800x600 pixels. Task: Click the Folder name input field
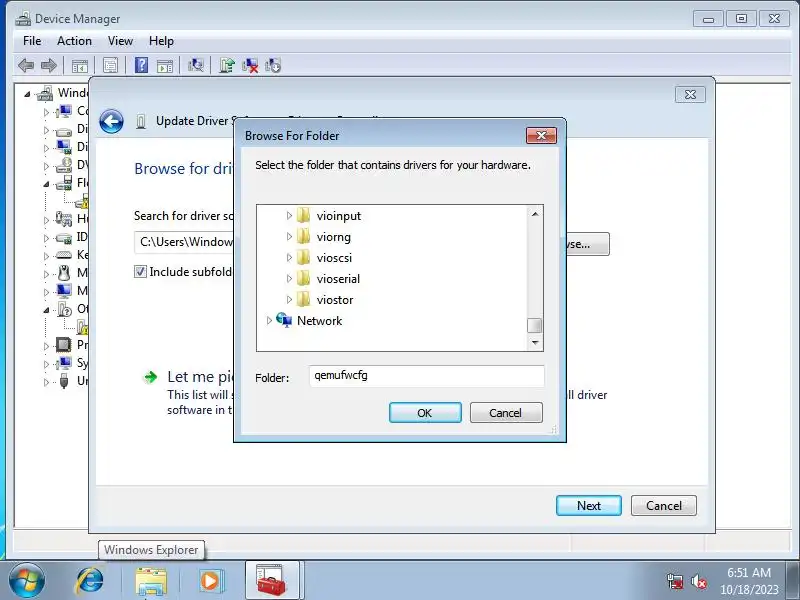coord(427,376)
